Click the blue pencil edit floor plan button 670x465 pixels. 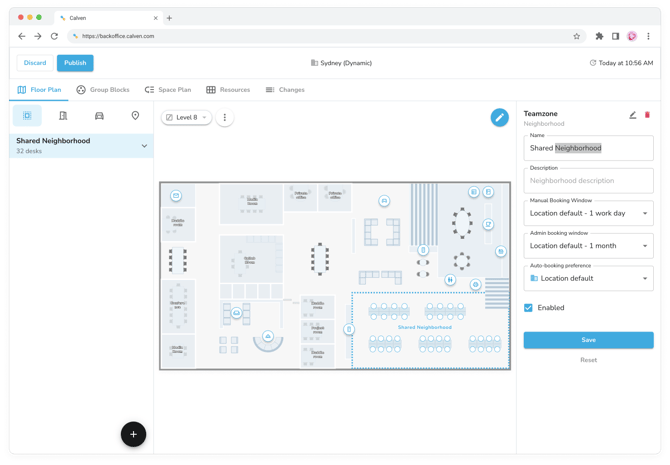tap(499, 117)
